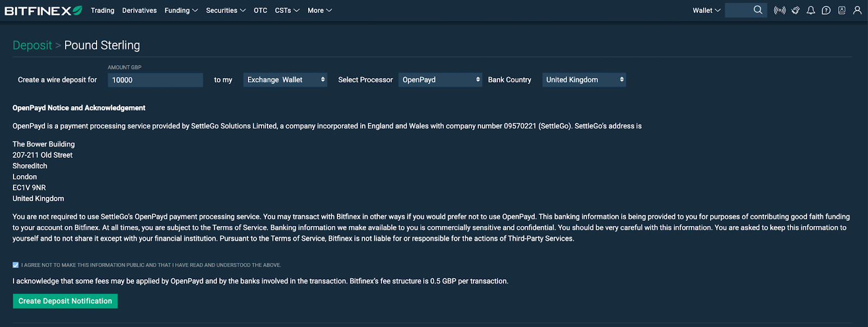The image size is (868, 327).
Task: Expand the CSTs menu
Action: point(287,10)
